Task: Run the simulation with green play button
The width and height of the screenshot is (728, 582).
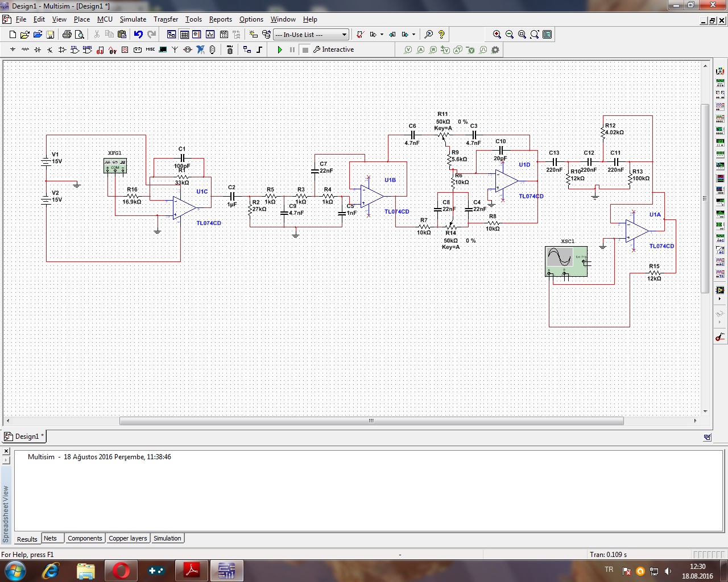Action: [x=280, y=50]
